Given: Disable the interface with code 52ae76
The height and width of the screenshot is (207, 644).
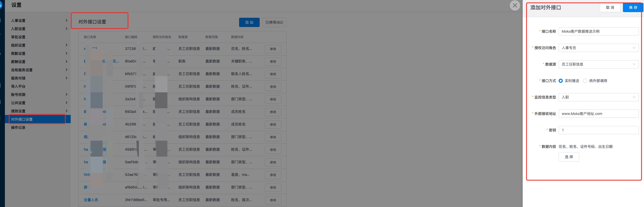Looking at the screenshot, I should coord(273,175).
